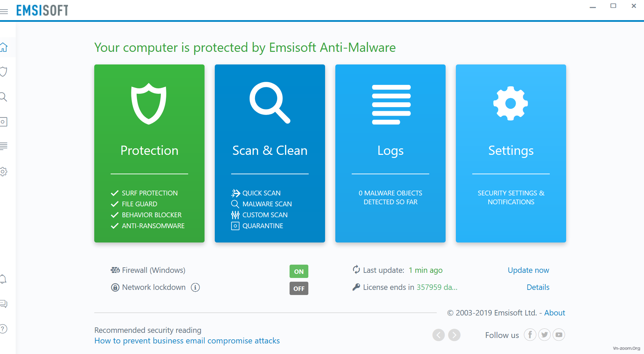
Task: Select Custom Scan in the Scan & Clean tile
Action: click(265, 215)
